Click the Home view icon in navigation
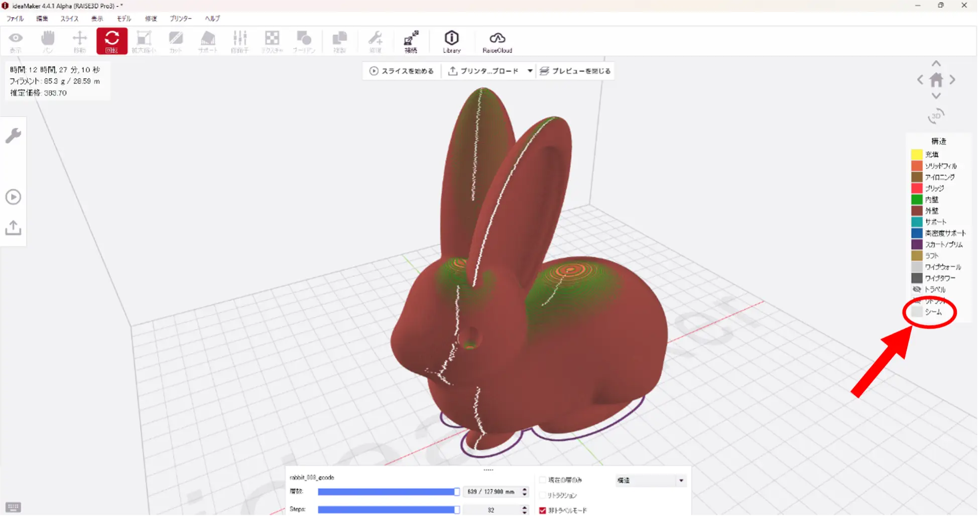980x518 pixels. (936, 80)
